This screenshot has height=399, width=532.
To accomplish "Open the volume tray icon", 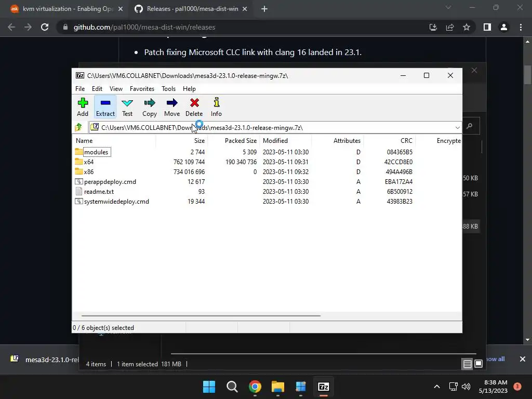I will click(466, 387).
